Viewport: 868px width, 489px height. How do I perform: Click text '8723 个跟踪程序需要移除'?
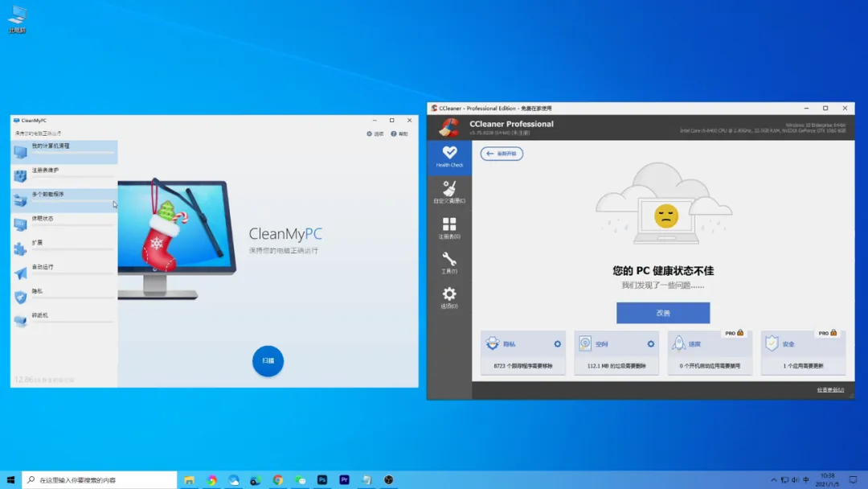click(523, 366)
